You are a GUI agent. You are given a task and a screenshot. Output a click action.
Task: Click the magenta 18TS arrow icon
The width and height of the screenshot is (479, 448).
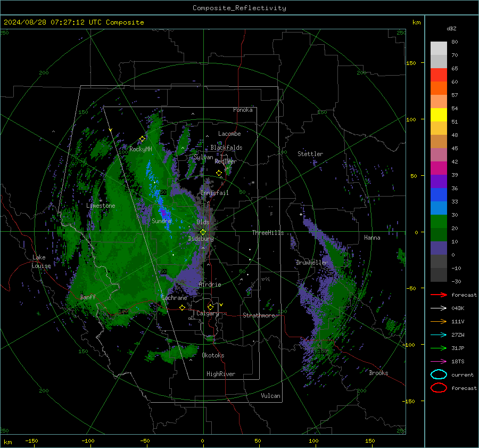[439, 362]
